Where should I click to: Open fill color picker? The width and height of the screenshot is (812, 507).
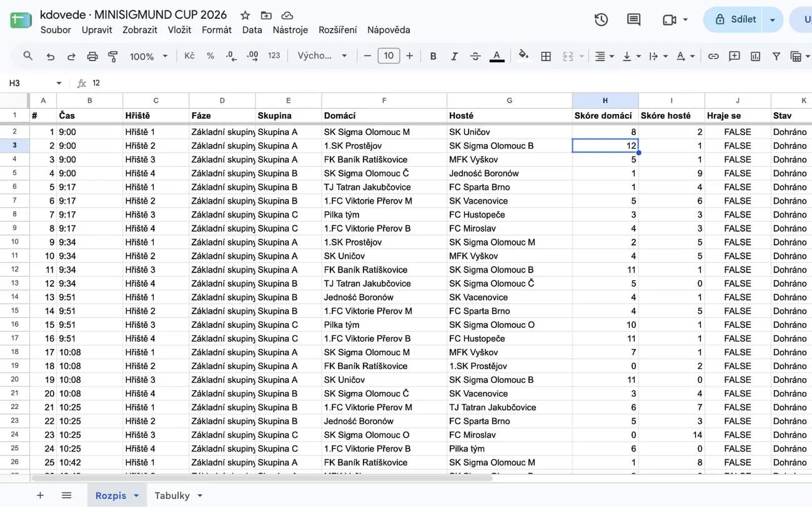pos(523,55)
